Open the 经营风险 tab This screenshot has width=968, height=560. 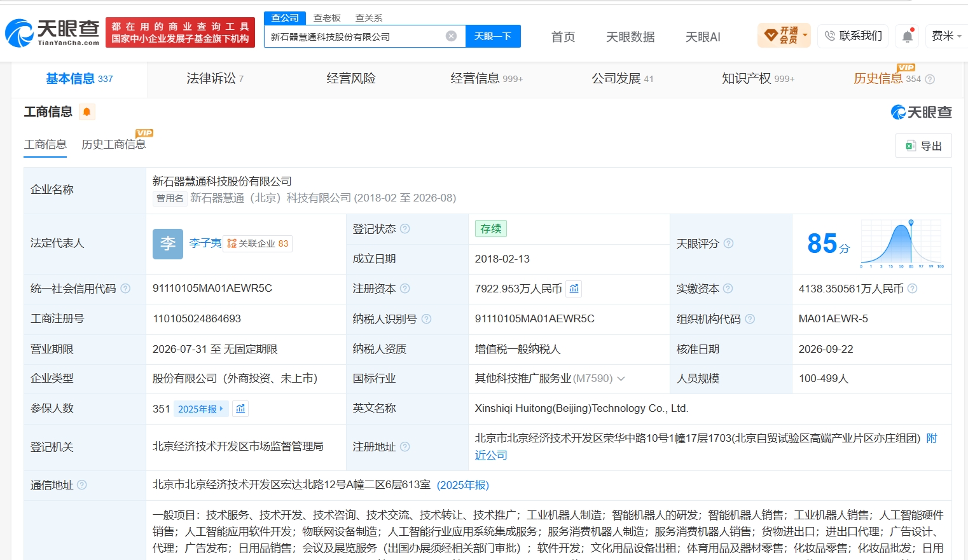tap(351, 79)
